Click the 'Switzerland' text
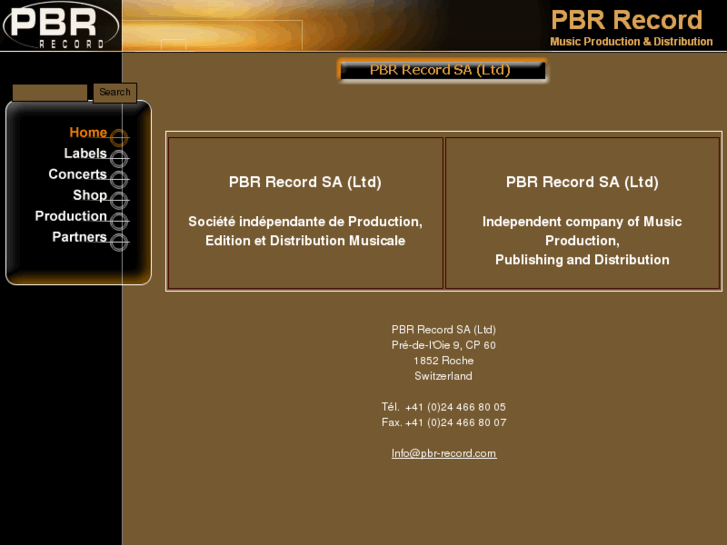The height and width of the screenshot is (545, 727). [444, 376]
